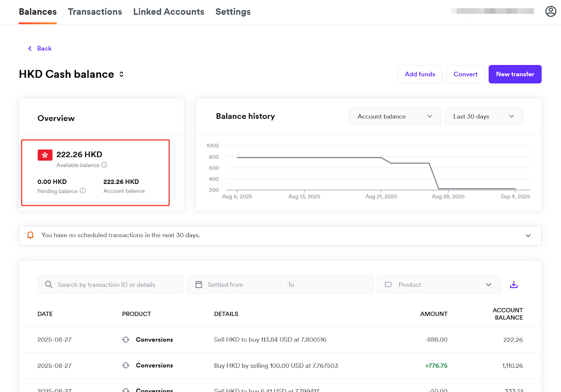
Task: Click the Available balance info icon
Action: (104, 165)
